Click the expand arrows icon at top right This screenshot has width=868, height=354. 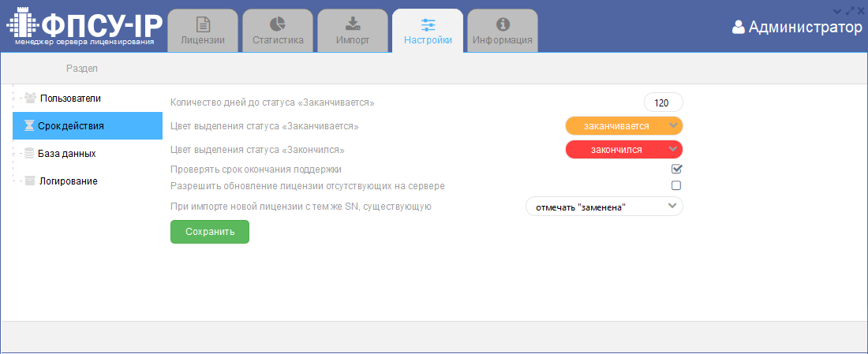850,11
